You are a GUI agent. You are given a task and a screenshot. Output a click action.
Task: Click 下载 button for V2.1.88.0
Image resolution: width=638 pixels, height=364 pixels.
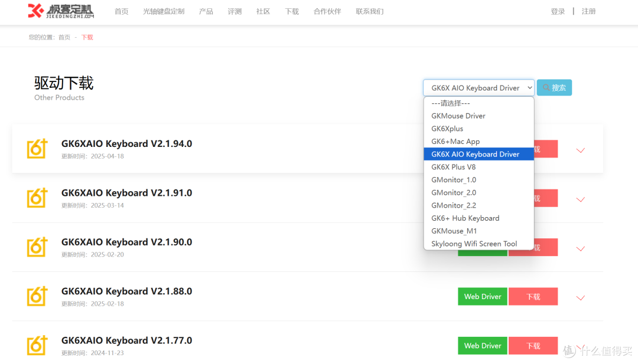click(x=533, y=297)
